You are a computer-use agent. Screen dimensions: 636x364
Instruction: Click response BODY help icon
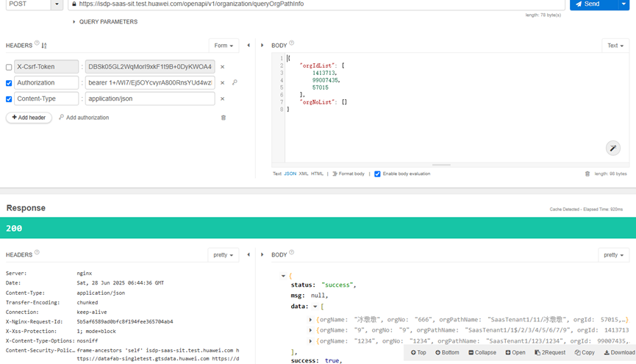point(292,252)
